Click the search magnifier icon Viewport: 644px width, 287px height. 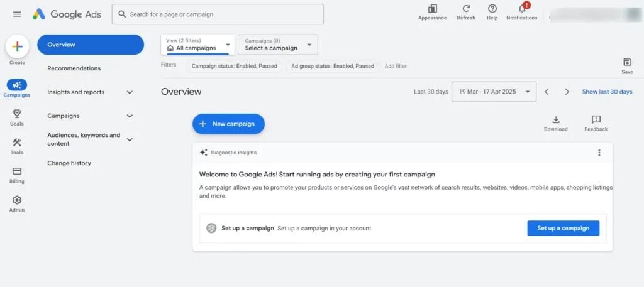click(x=122, y=14)
